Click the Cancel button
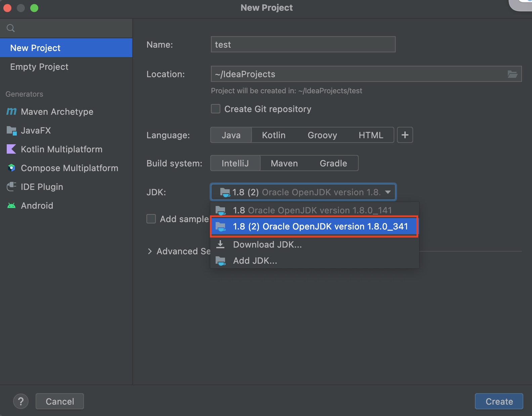Viewport: 532px width, 416px height. (60, 401)
